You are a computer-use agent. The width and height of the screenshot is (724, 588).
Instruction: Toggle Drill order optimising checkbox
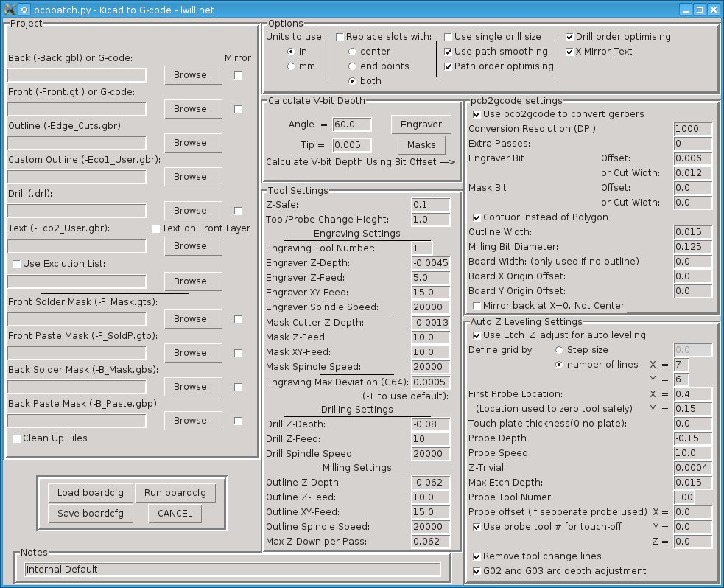[x=569, y=37]
